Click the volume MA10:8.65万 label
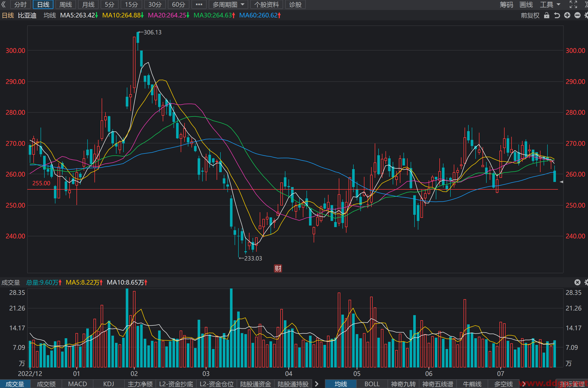The width and height of the screenshot is (588, 388). 127,283
